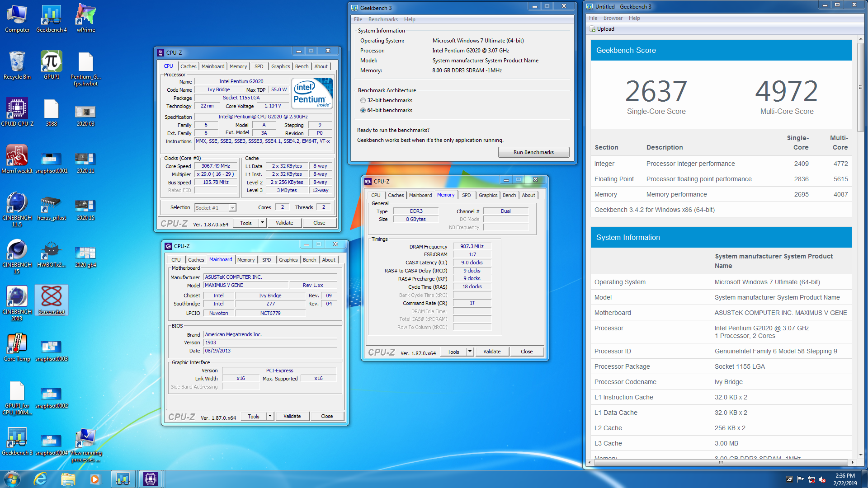Open the Computer desktop icon

pos(17,19)
